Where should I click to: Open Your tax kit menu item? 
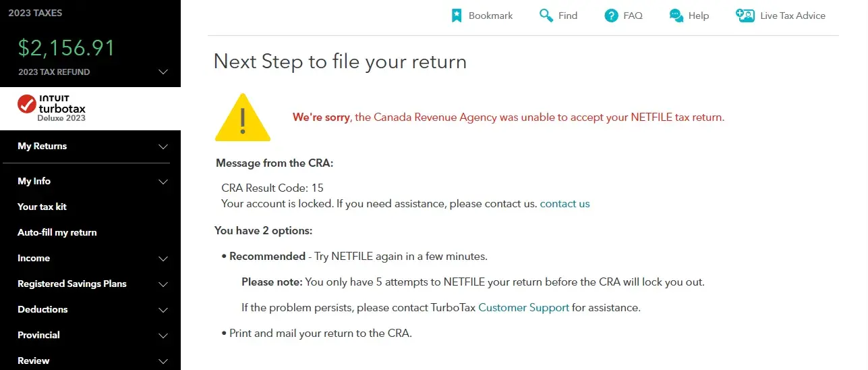tap(42, 207)
